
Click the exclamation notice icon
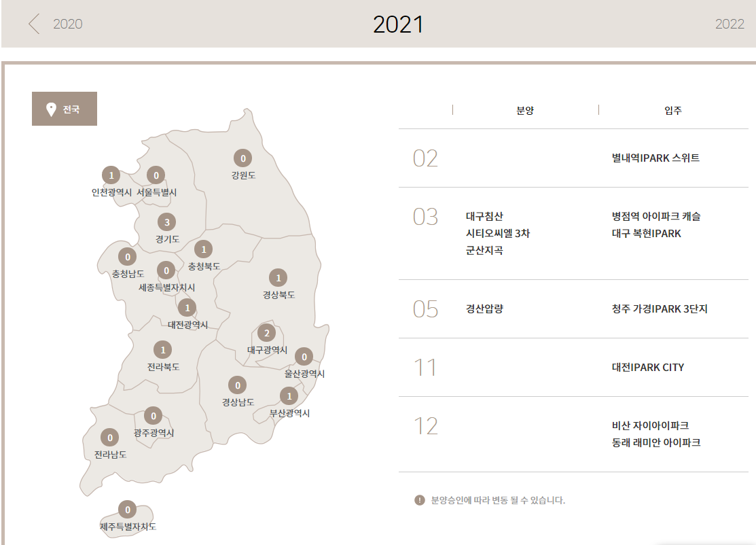[420, 500]
